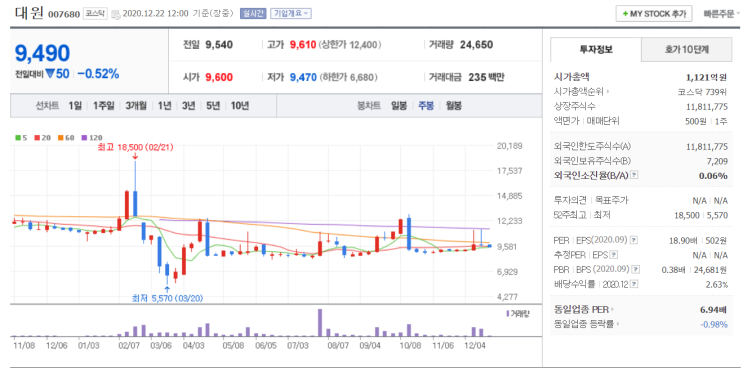Expand the 시가총액순위 arrow link
Image resolution: width=743 pixels, height=368 pixels.
coord(581,92)
